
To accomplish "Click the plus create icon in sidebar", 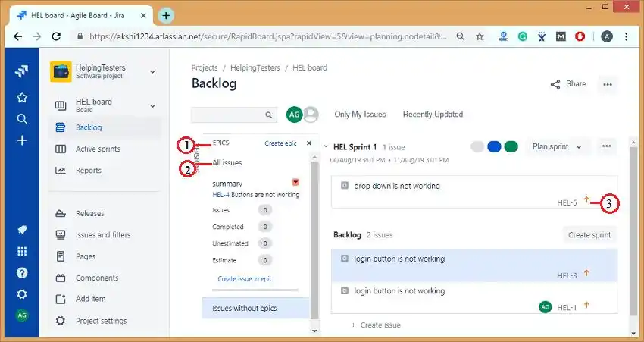I will click(22, 140).
